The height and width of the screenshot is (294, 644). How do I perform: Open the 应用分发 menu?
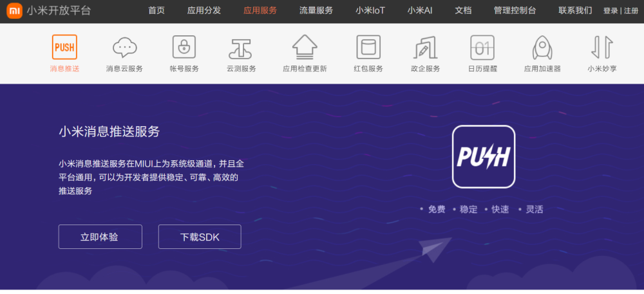pos(204,11)
